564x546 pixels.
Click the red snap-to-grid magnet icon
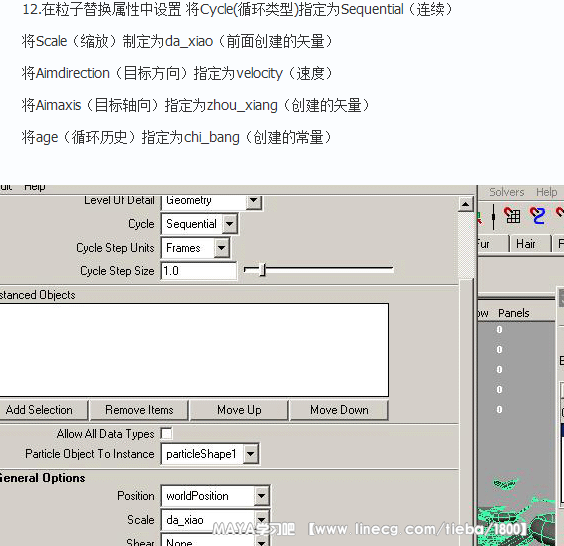click(x=511, y=215)
